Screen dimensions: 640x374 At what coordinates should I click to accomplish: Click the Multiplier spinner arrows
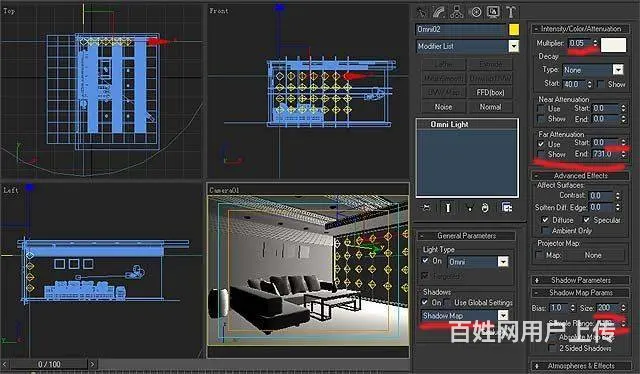tap(595, 43)
